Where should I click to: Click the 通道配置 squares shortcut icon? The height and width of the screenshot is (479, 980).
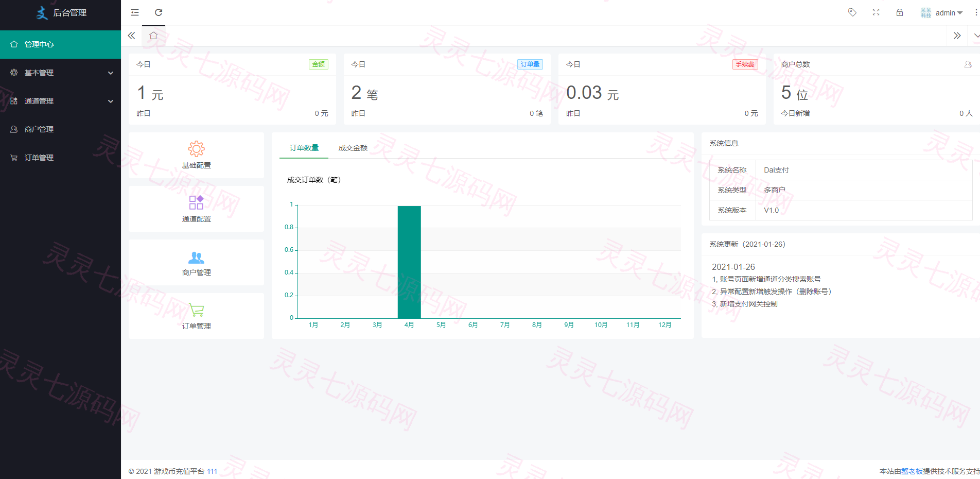coord(196,202)
